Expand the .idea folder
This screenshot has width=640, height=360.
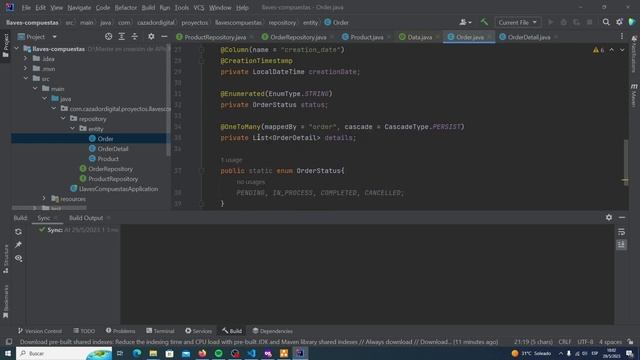coord(26,58)
